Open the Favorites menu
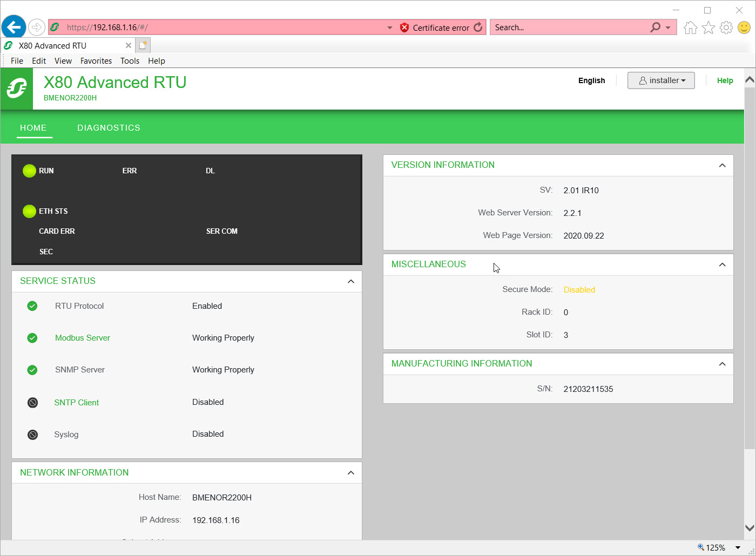This screenshot has height=556, width=756. pos(96,61)
